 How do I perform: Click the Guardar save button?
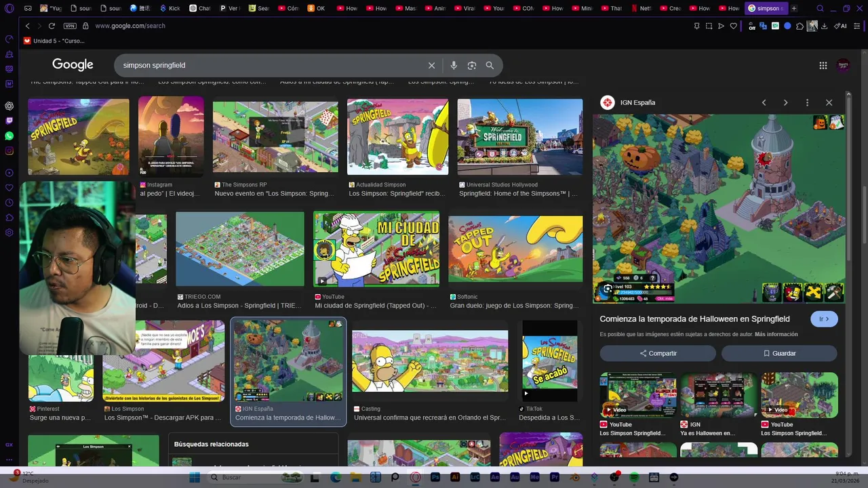click(779, 353)
